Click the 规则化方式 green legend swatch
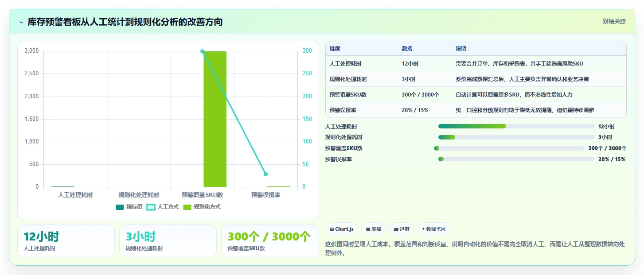644x275 pixels. pos(187,207)
